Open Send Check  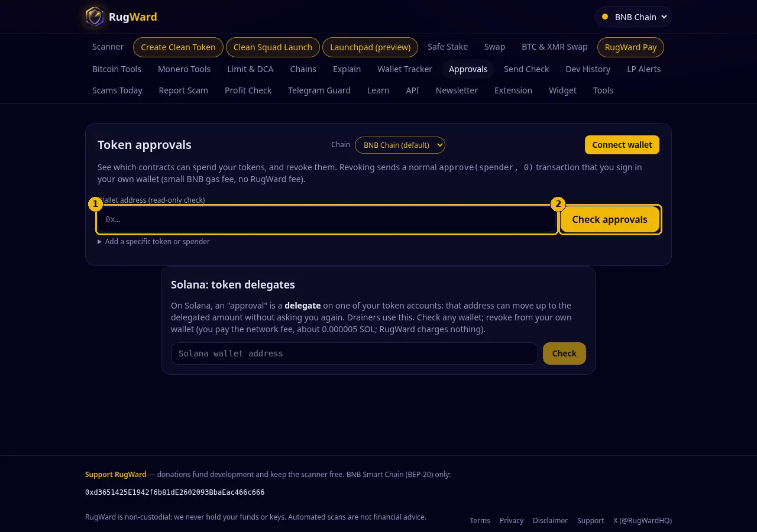coord(526,69)
